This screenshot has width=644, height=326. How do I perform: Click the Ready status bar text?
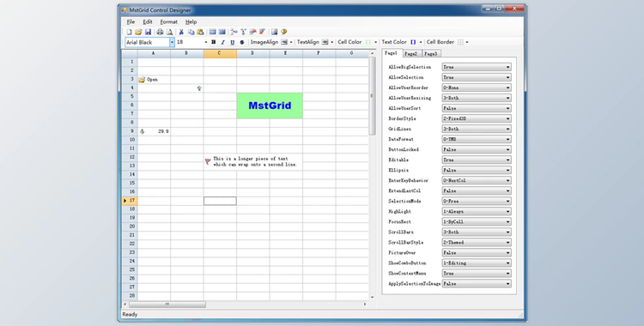130,315
